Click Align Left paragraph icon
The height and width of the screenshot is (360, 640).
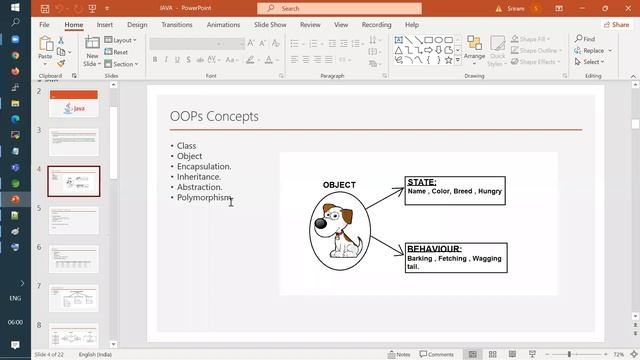pos(294,60)
